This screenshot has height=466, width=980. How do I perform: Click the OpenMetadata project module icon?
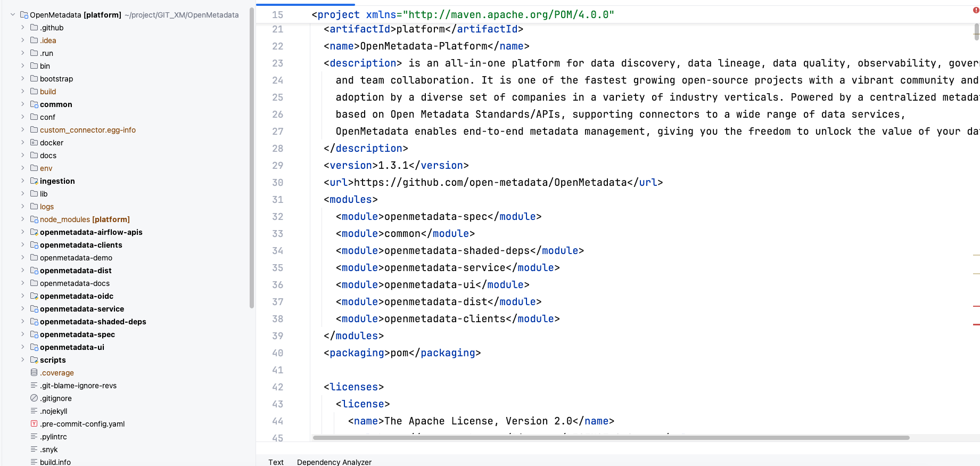click(x=24, y=15)
